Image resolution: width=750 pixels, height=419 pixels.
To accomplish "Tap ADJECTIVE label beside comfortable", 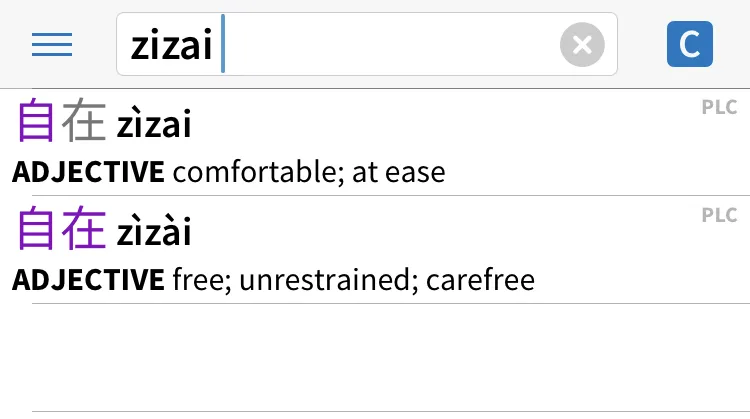I will coord(88,172).
